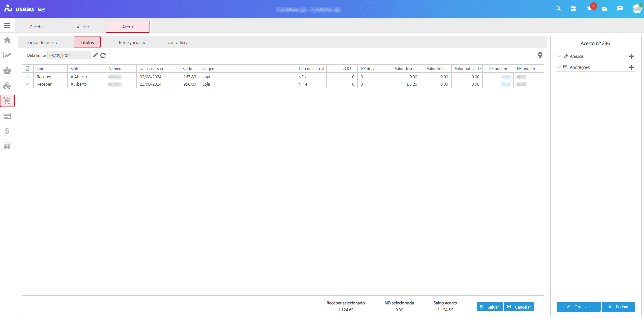644x319 pixels.
Task: Click the dollar sign finance icon
Action: point(7,131)
